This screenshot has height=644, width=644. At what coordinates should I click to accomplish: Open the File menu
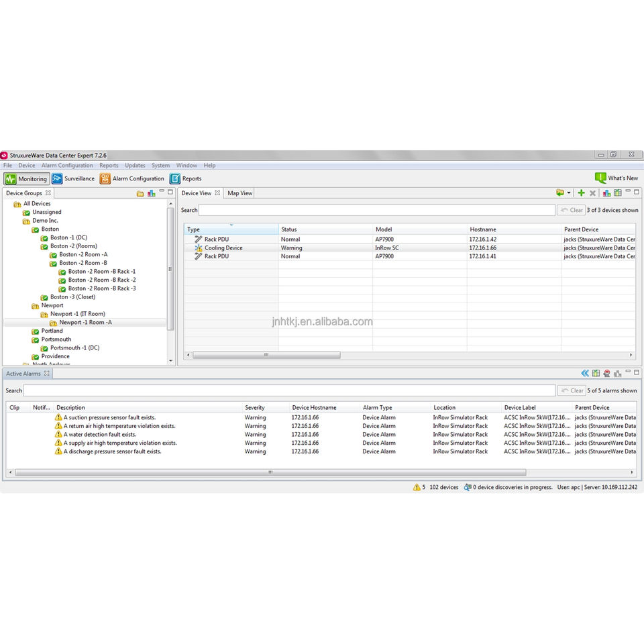8,166
